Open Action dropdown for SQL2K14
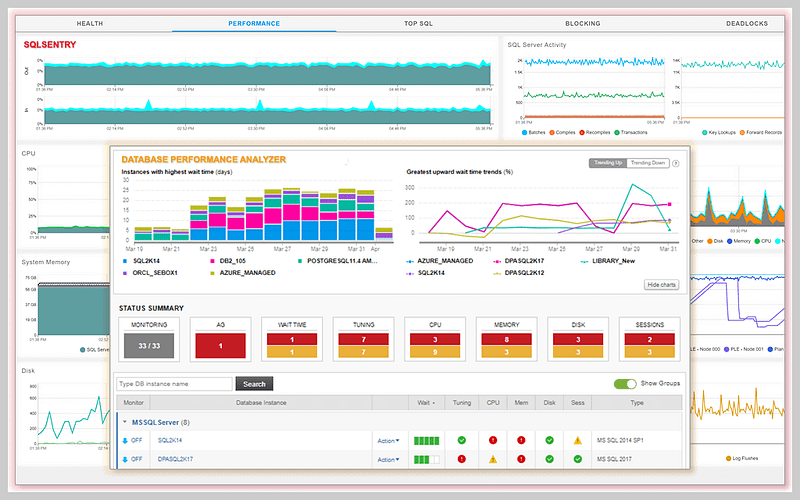This screenshot has width=800, height=500. click(388, 440)
